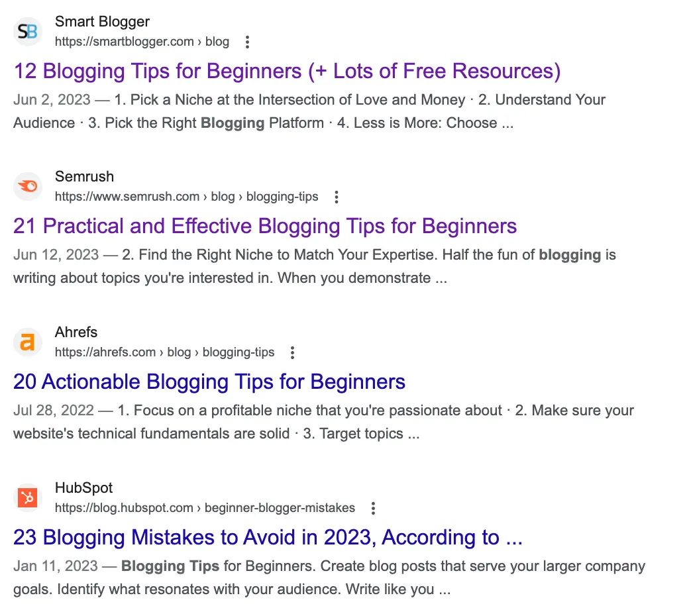Click the Ahrefs orange 'a' favicon
689x616 pixels.
click(28, 342)
